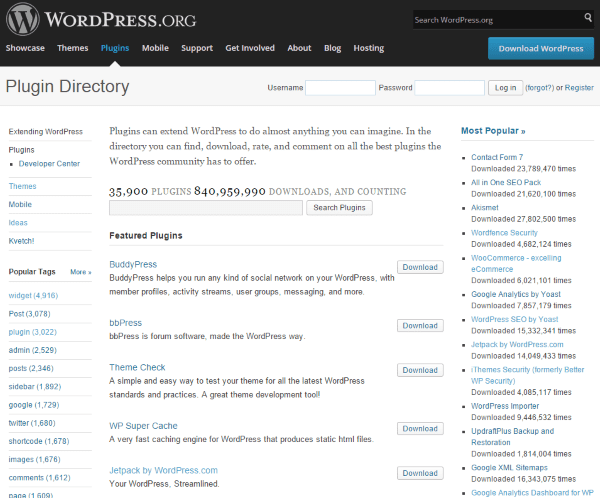Open the Kvetch! sidebar link
The height and width of the screenshot is (498, 600).
pos(21,241)
